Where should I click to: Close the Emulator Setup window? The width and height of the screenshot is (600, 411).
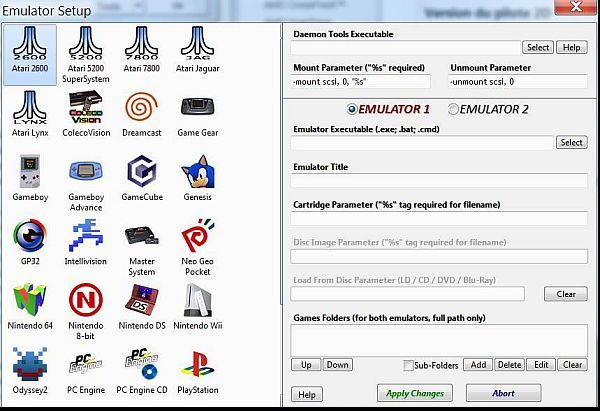[x=575, y=7]
